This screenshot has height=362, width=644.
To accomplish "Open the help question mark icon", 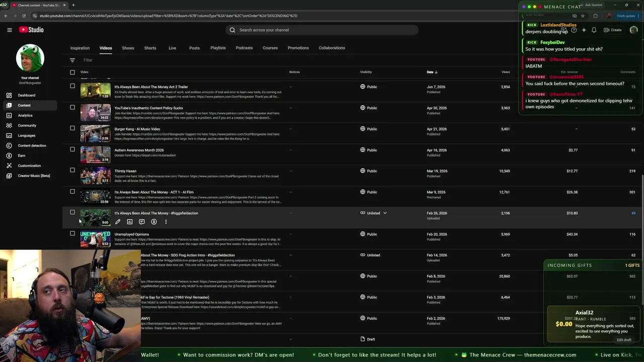I will coord(574,30).
